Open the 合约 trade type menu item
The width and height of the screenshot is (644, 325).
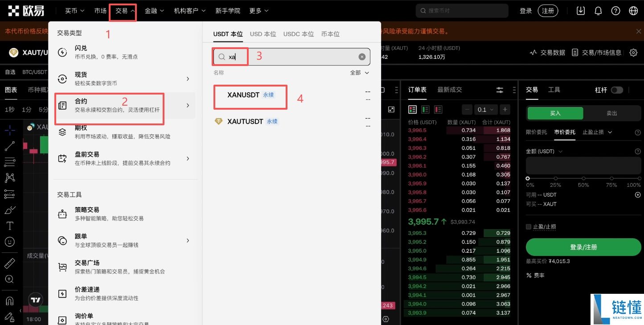124,105
